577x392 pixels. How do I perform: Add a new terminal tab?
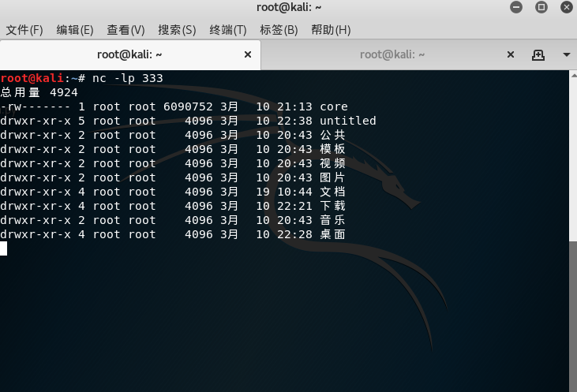[x=538, y=55]
